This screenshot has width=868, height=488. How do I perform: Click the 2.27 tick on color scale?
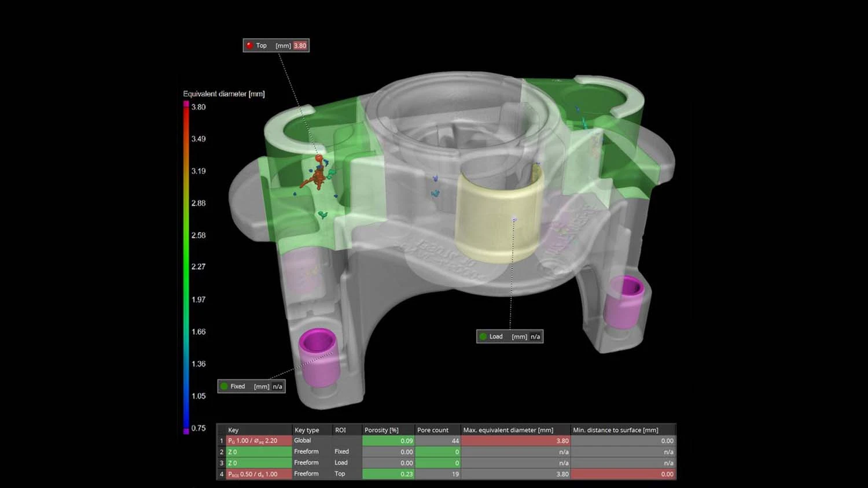coord(198,267)
